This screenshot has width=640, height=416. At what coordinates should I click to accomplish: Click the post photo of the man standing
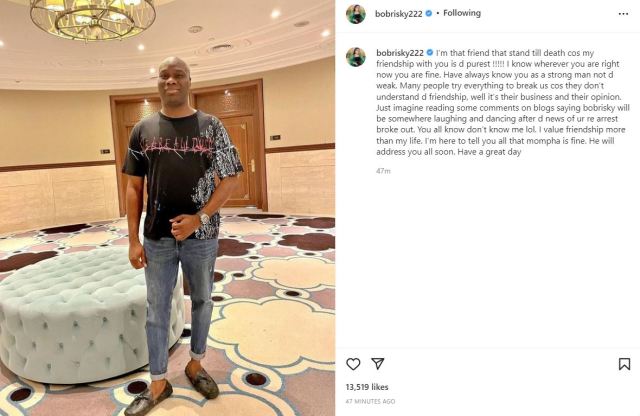pos(167,208)
